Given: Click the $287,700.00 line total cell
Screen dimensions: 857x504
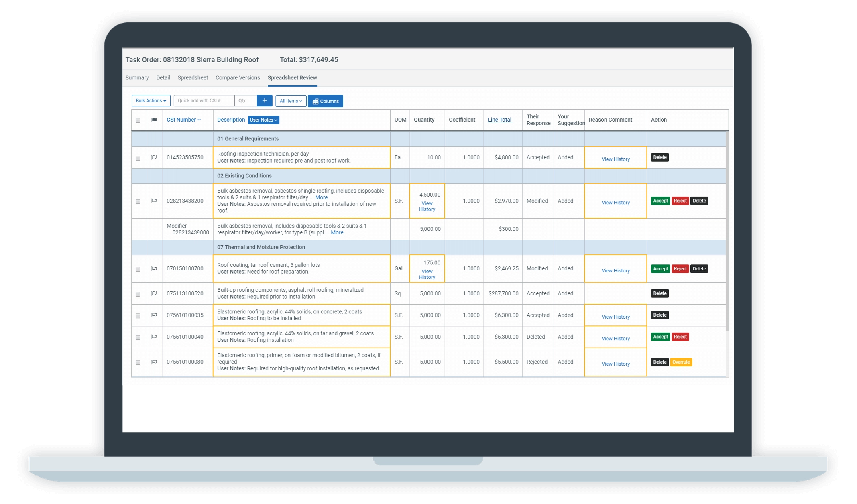Looking at the screenshot, I should coord(503,293).
